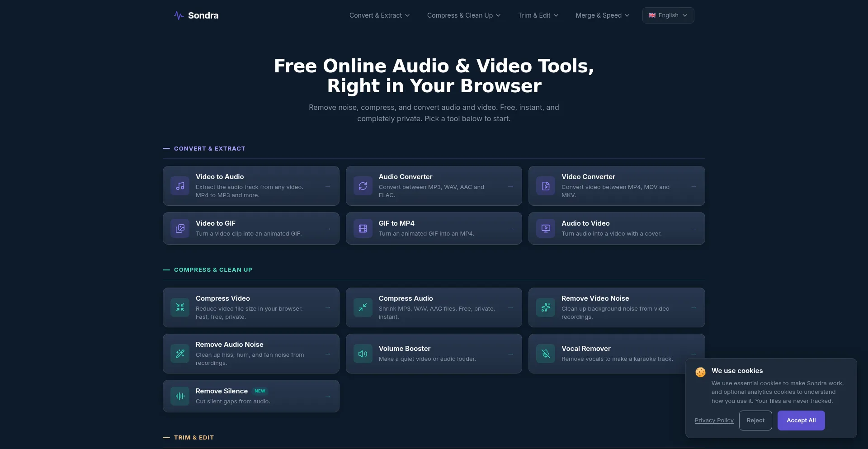Click the Remove Audio Noise wand icon
Image resolution: width=868 pixels, height=449 pixels.
(180, 354)
